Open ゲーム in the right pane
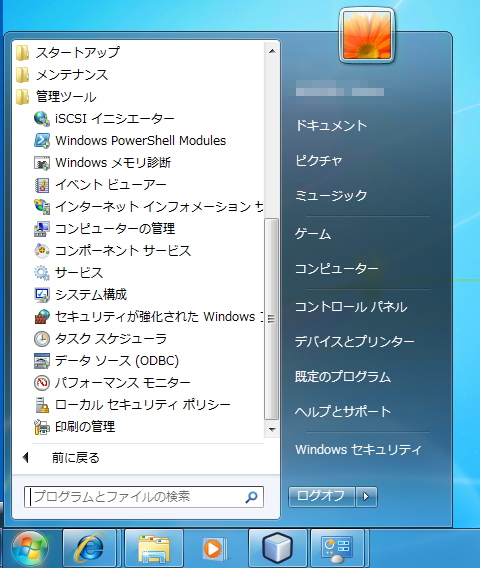This screenshot has width=480, height=568. click(313, 234)
